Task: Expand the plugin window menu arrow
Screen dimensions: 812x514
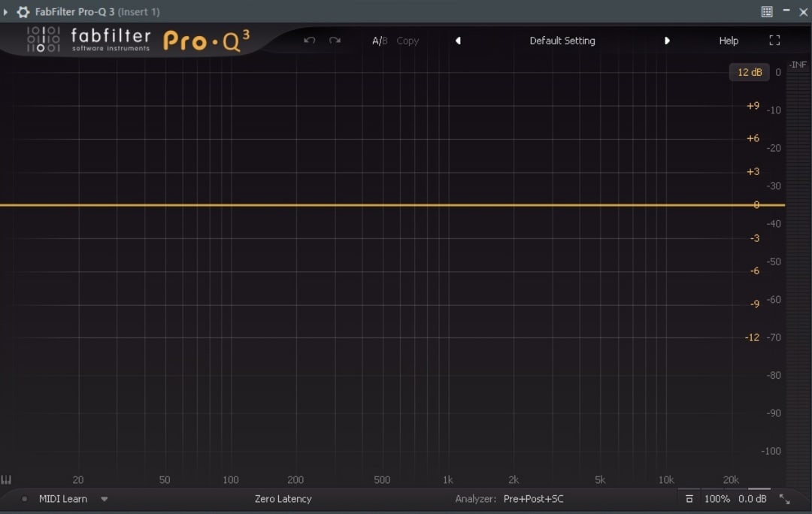Action: (6, 11)
